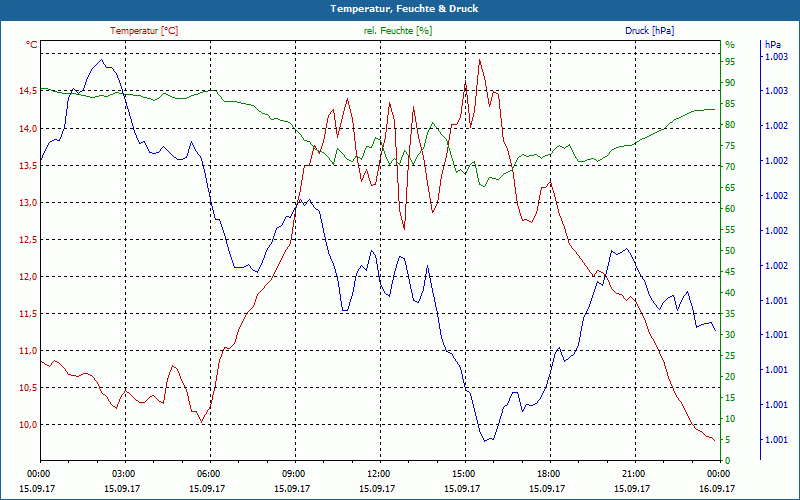Click the 15.09.17 date under 12:00
Image resolution: width=800 pixels, height=500 pixels.
click(x=377, y=488)
